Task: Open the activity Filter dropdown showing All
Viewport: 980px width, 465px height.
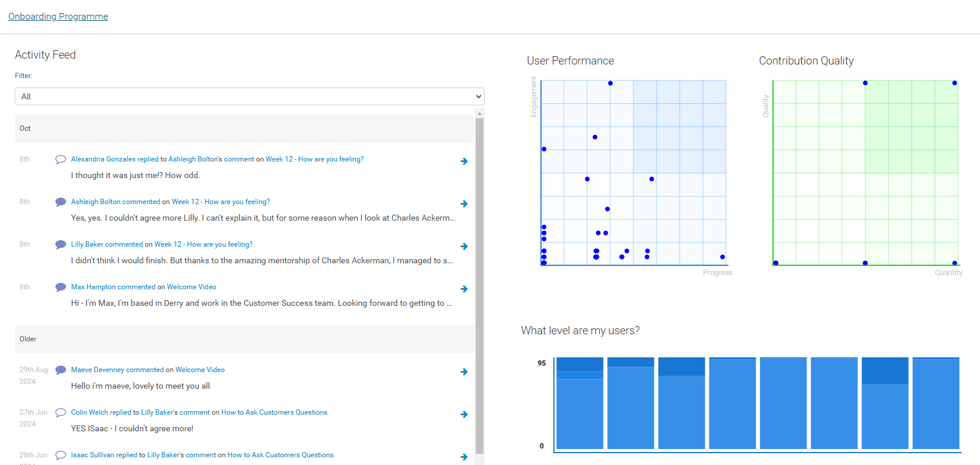Action: pyautogui.click(x=249, y=96)
